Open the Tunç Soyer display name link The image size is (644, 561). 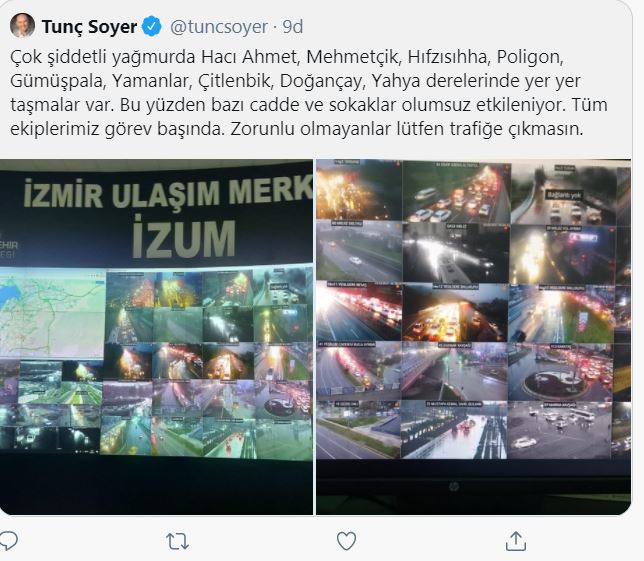pyautogui.click(x=89, y=27)
